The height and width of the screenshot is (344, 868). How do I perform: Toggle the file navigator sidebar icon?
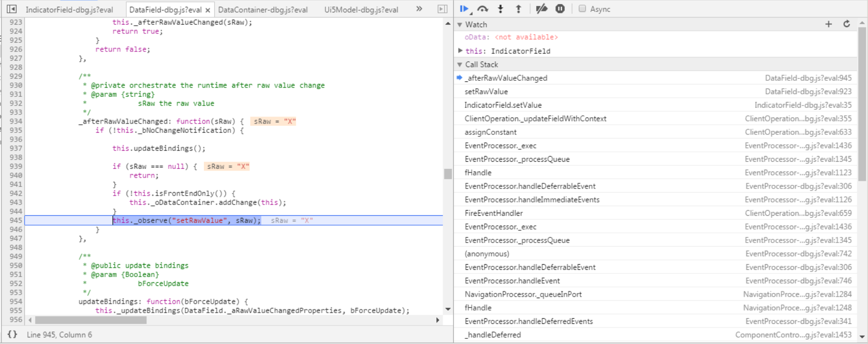coord(11,9)
